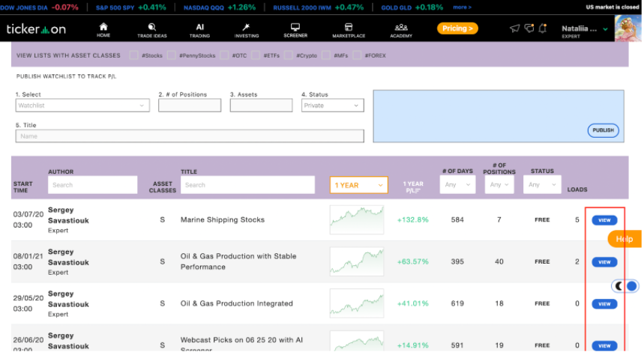Open the Investing section

(247, 30)
